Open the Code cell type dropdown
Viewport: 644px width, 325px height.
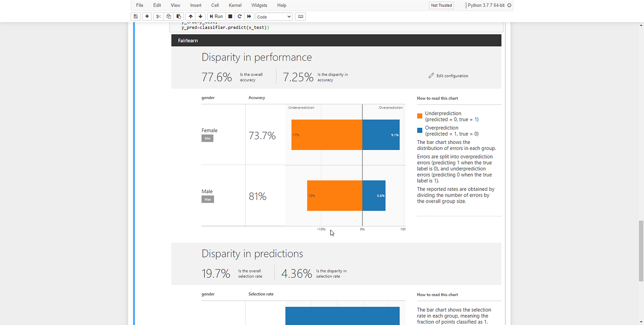(274, 16)
